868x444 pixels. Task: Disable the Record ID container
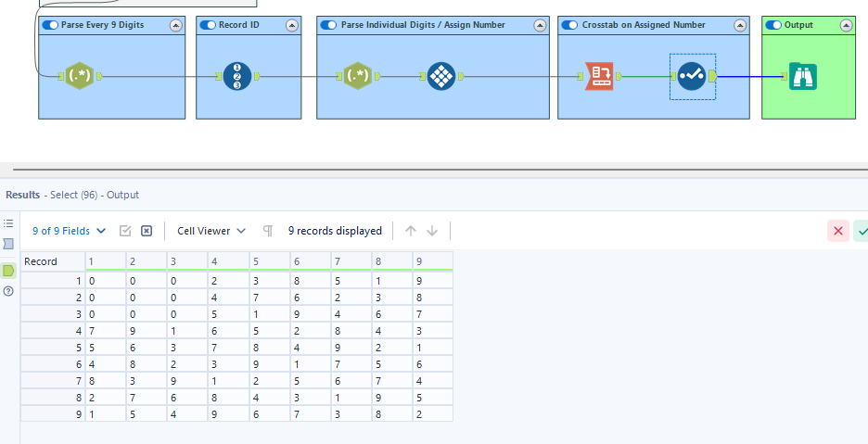[208, 25]
